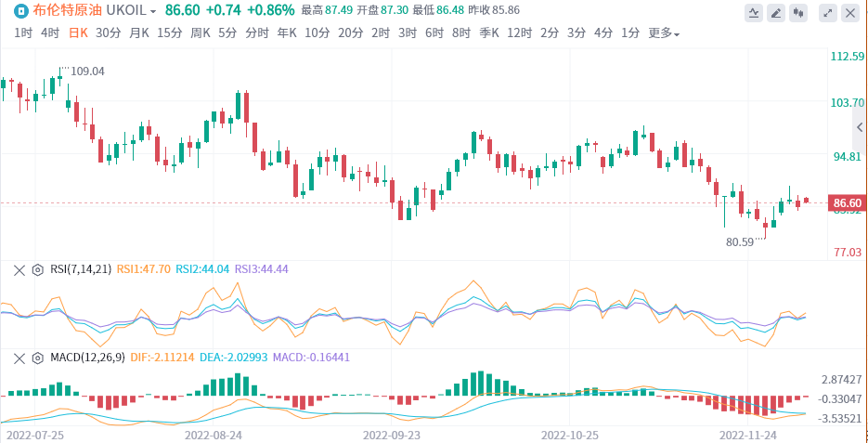Select the 年K yearly chart tab
Screen dimensions: 868x443
[x=287, y=33]
